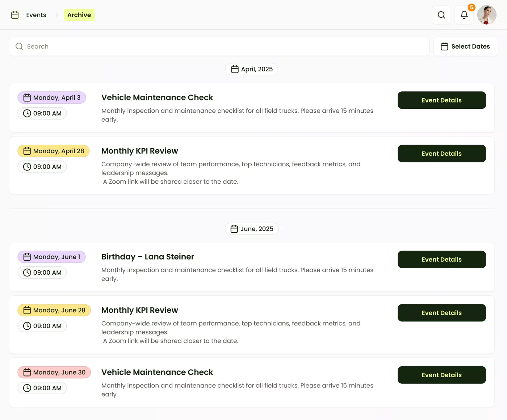The width and height of the screenshot is (507, 420).
Task: Click the calendar icon on Monday, April 28 badge
Action: click(x=27, y=151)
